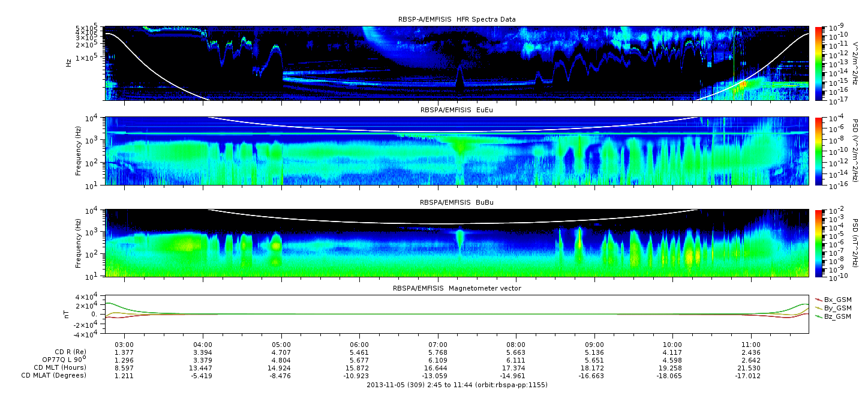Click the Magnetometer vector panel title
868x395 pixels.
(456, 288)
